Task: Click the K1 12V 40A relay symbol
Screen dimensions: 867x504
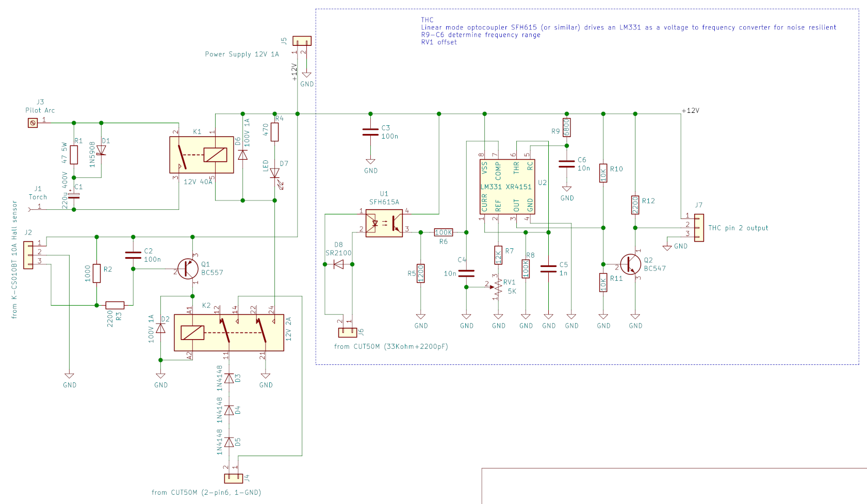Action: 201,155
